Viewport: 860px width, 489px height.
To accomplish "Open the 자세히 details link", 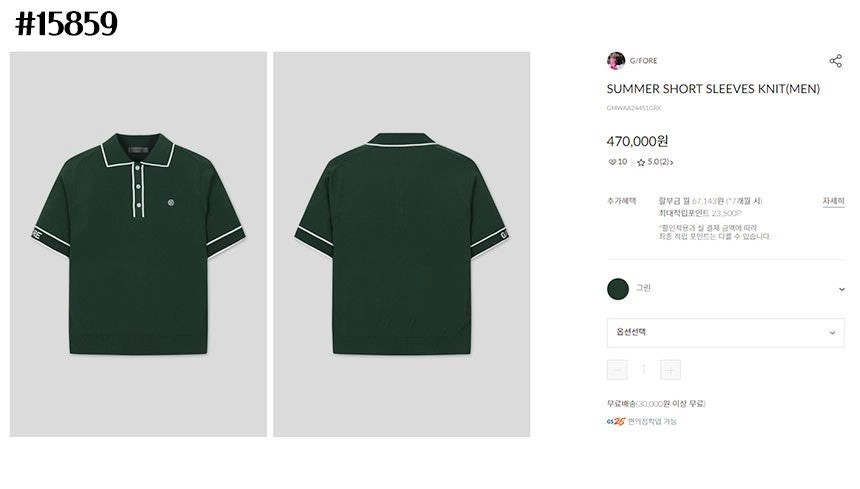I will coord(833,201).
